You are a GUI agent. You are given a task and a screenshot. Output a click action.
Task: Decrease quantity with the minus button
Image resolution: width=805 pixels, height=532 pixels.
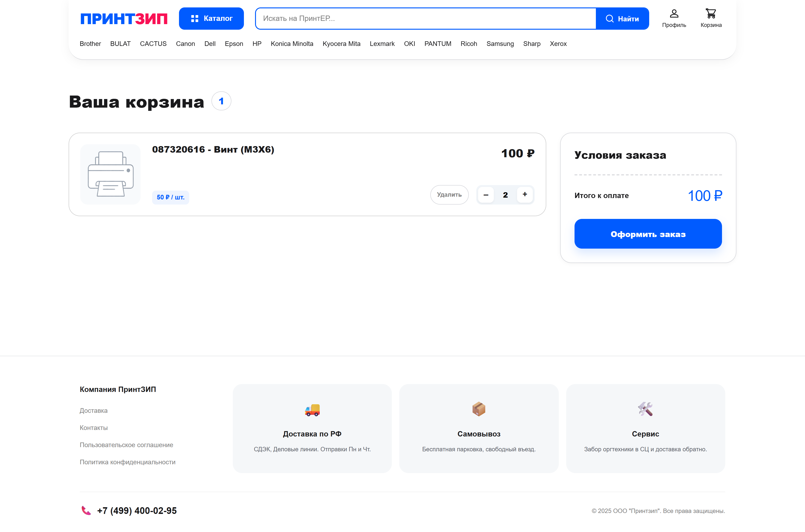point(486,195)
